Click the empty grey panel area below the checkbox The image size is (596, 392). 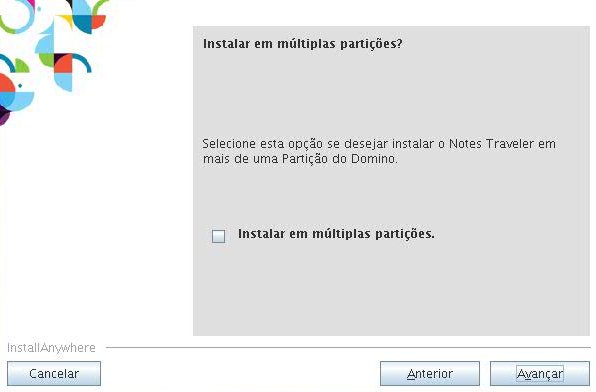point(391,291)
